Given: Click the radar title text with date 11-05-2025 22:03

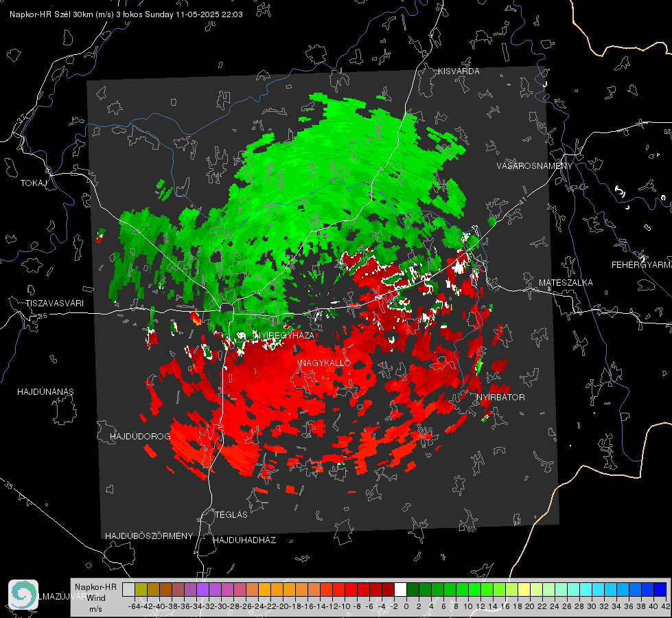Looking at the screenshot, I should pyautogui.click(x=126, y=14).
